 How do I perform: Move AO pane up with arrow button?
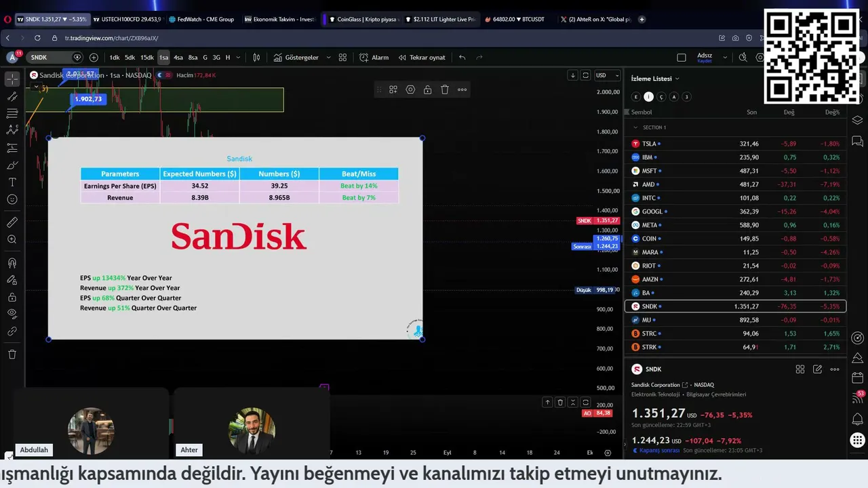[x=547, y=403]
